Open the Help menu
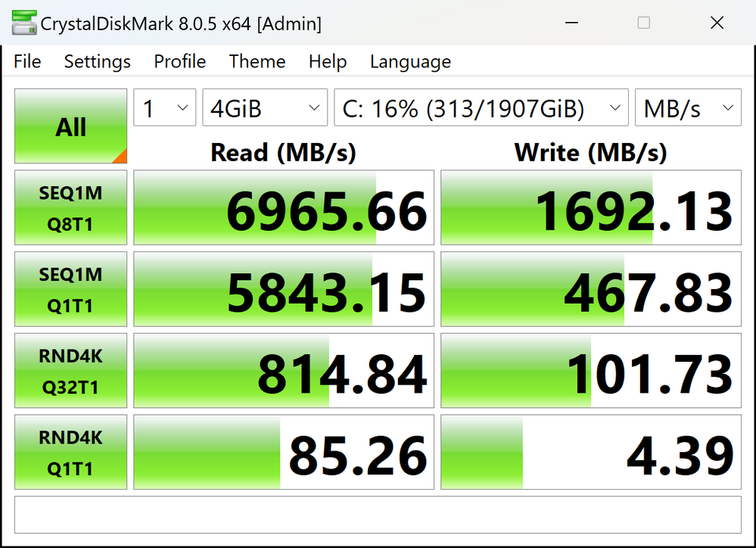Viewport: 756px width, 548px height. [327, 62]
